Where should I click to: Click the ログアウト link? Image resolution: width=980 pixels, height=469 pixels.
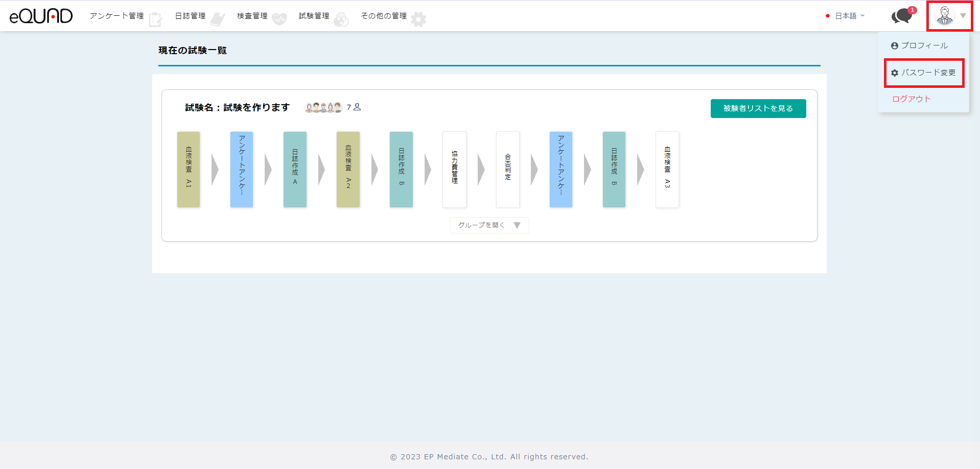[x=912, y=99]
